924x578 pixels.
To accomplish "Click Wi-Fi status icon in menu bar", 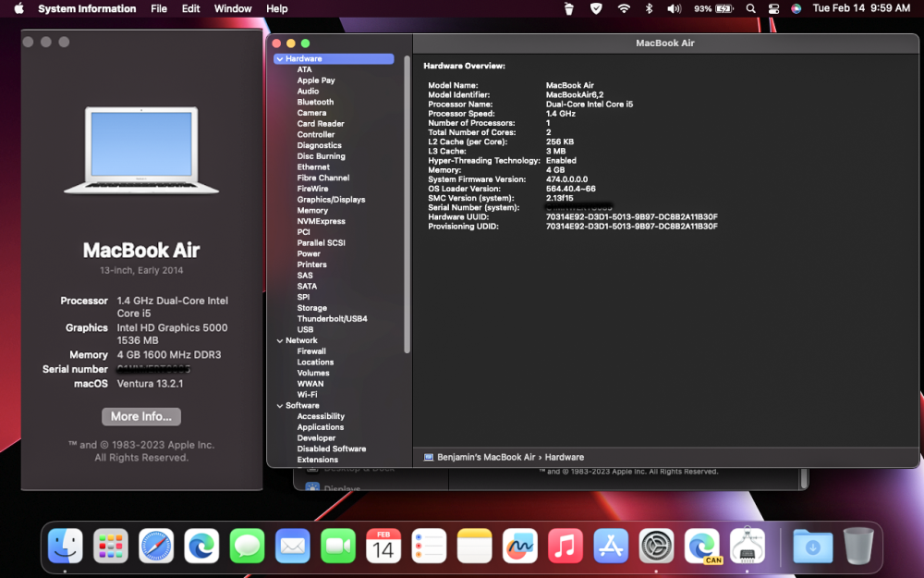I will (624, 8).
